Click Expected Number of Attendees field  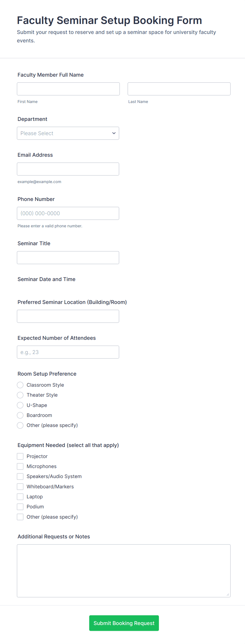tap(68, 352)
